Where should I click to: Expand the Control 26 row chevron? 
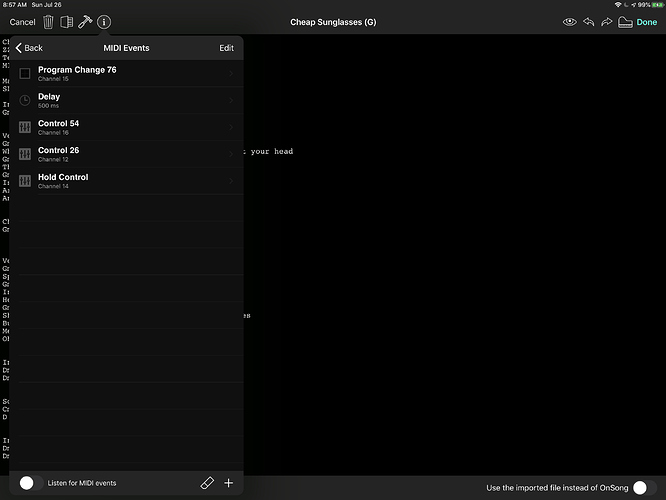231,154
